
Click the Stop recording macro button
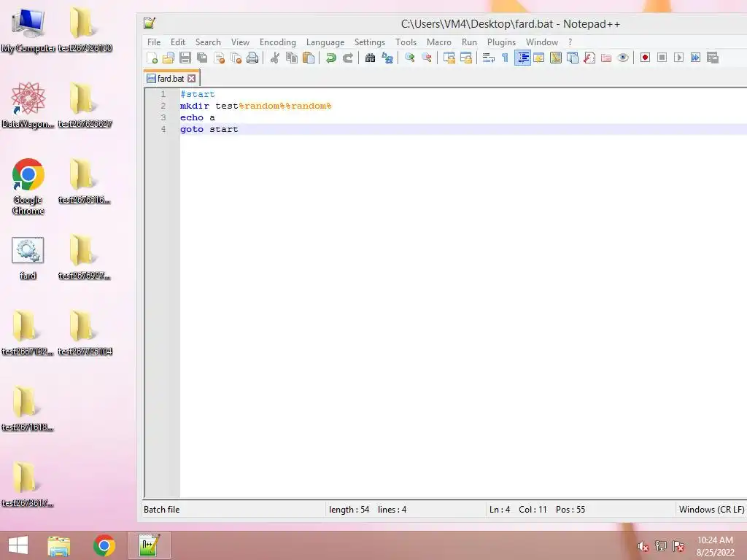coord(662,58)
